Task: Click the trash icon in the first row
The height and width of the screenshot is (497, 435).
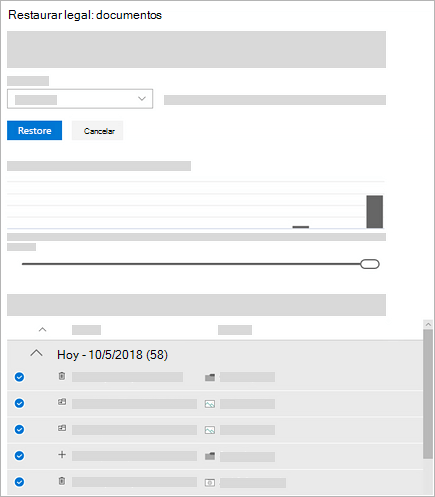Action: point(62,376)
